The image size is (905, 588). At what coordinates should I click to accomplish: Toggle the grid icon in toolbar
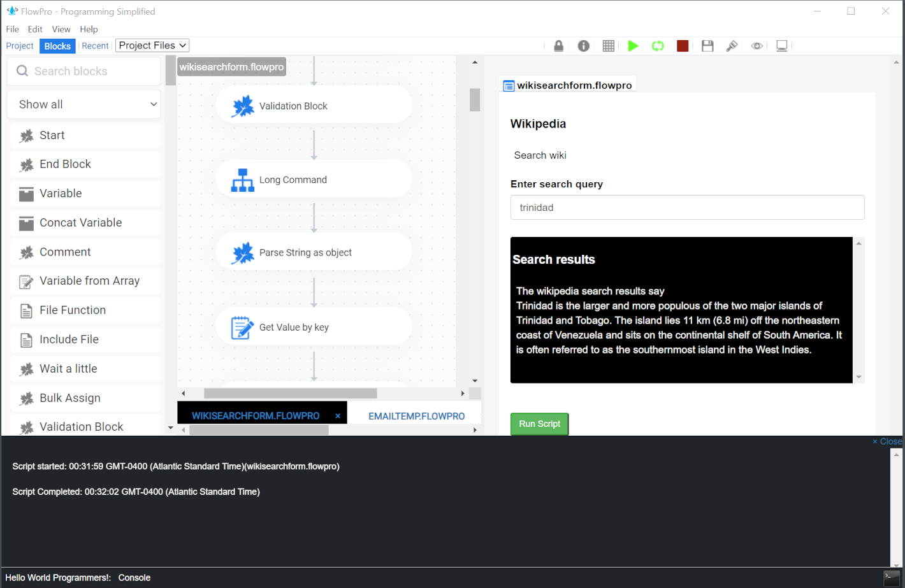608,46
